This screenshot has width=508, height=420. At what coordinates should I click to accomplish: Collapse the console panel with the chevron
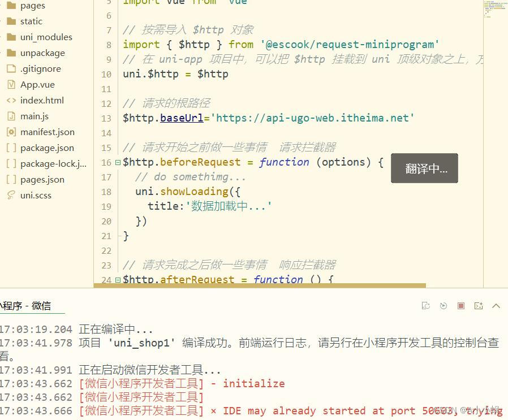tap(496, 305)
